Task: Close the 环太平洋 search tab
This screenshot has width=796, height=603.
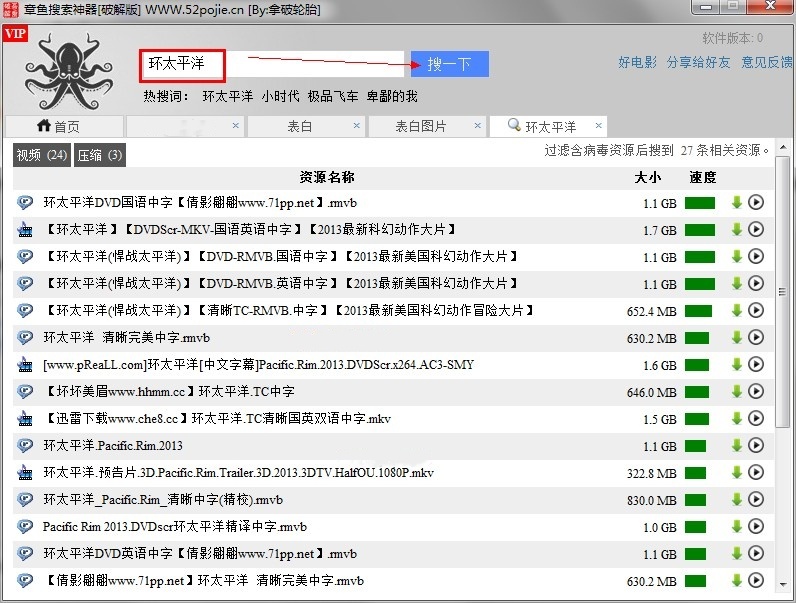Action: (599, 125)
